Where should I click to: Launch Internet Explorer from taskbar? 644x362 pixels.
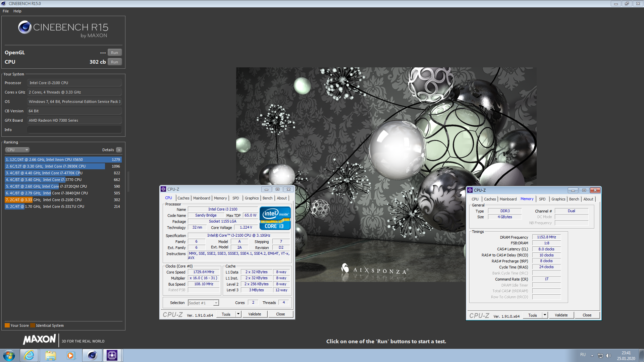(x=29, y=355)
